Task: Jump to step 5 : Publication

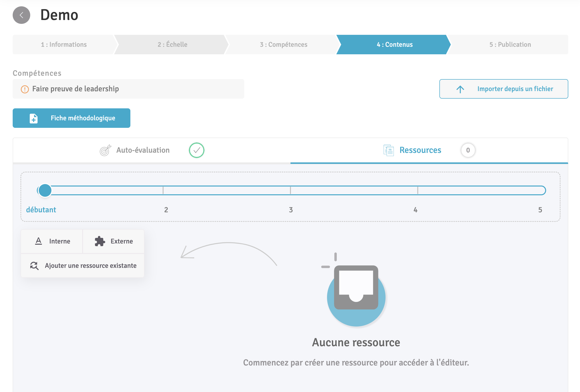Action: click(x=510, y=45)
